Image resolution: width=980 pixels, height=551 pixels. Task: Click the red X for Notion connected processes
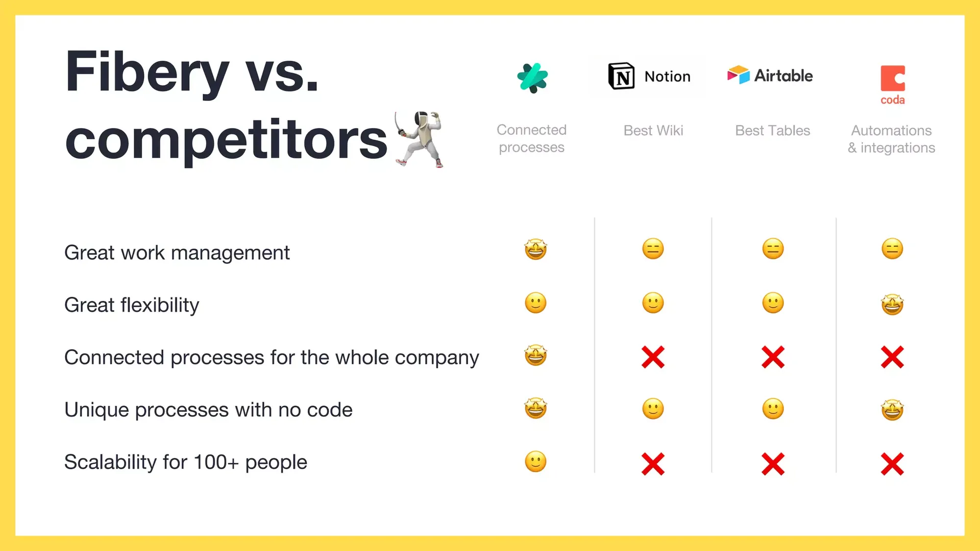[x=652, y=357]
